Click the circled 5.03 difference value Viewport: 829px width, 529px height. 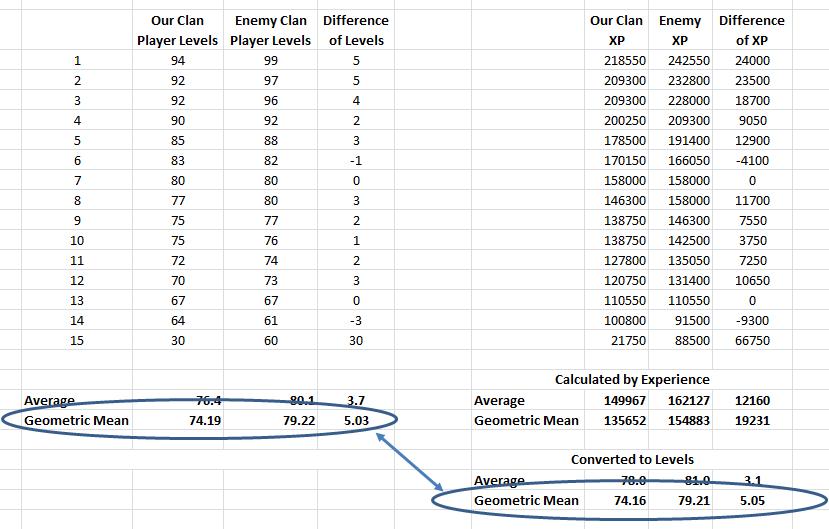(356, 421)
